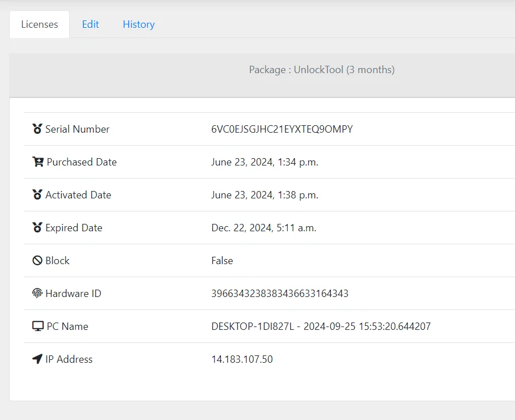Screen dimensions: 515x420
Task: Click the ban icon beside Block
Action: pyautogui.click(x=37, y=260)
